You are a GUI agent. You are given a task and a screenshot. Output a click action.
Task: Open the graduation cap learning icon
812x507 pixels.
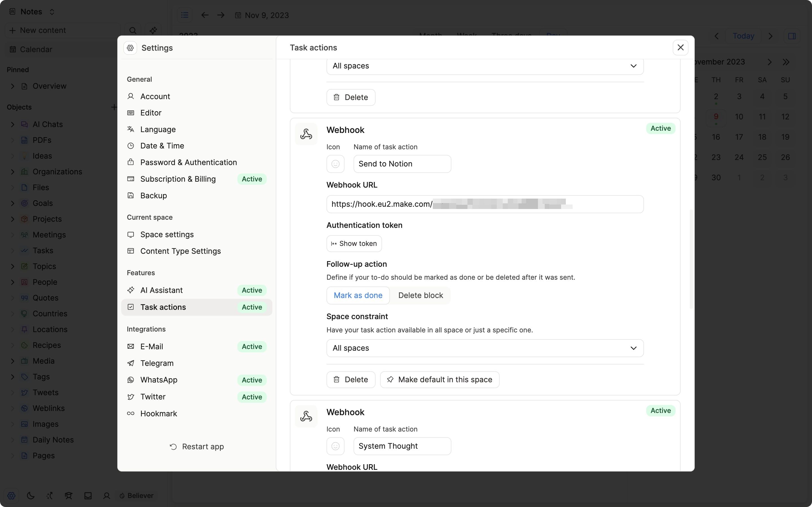[x=69, y=496]
